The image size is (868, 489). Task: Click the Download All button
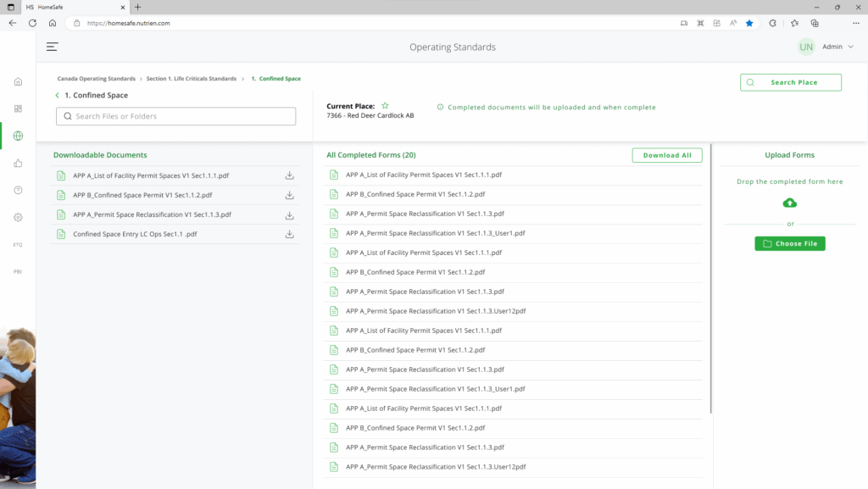(x=666, y=155)
